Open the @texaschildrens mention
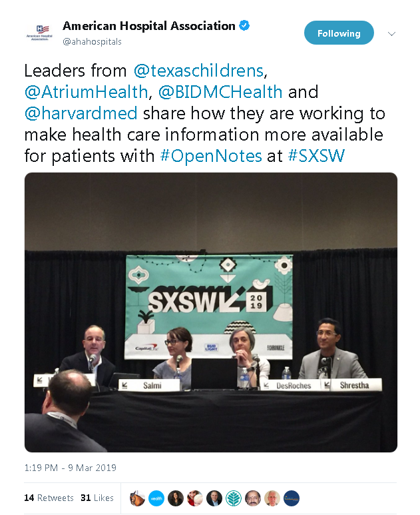The width and height of the screenshot is (420, 515). click(x=199, y=71)
